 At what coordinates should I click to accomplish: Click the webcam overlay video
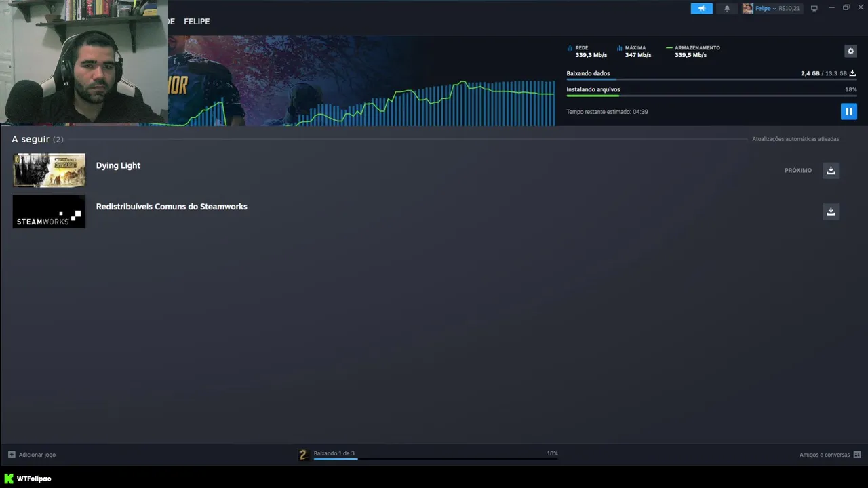coord(84,62)
